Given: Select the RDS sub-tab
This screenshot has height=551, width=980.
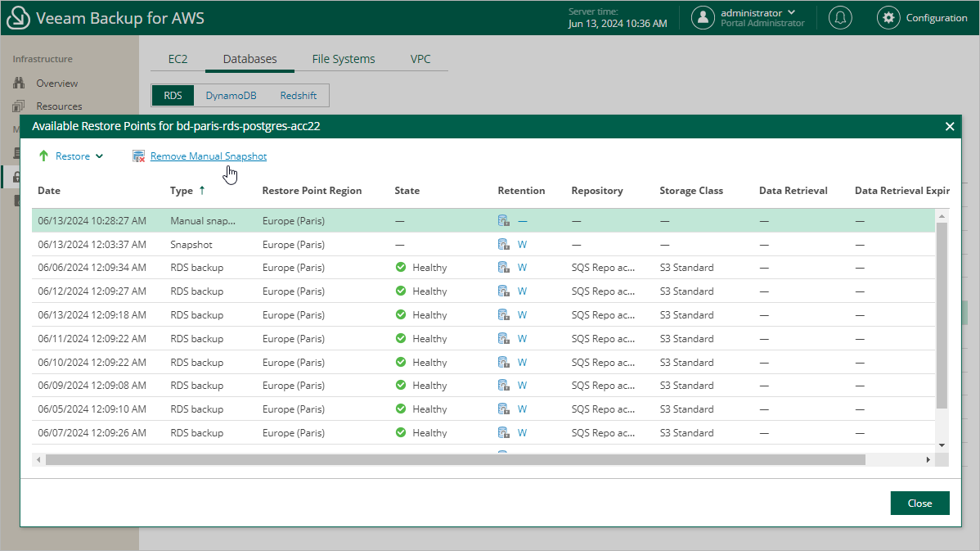Looking at the screenshot, I should coord(173,96).
